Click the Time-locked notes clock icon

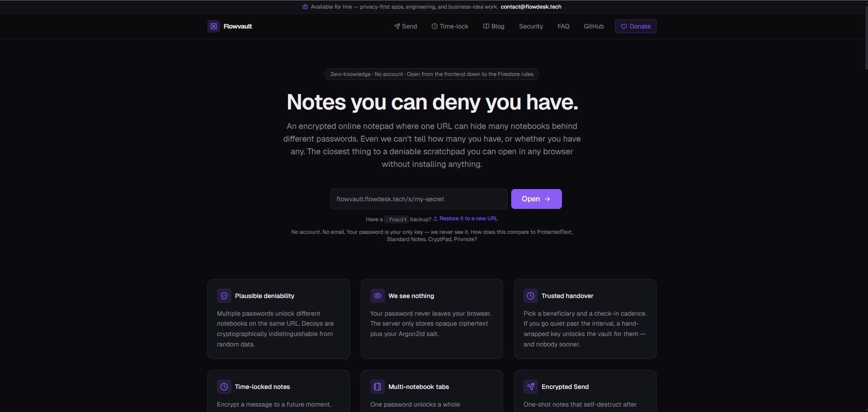[x=224, y=387]
